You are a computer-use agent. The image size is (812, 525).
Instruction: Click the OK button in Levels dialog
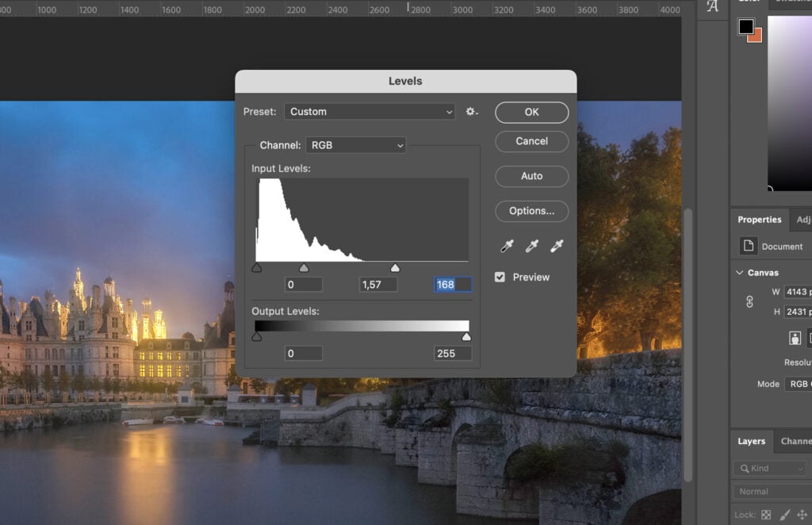click(x=531, y=112)
